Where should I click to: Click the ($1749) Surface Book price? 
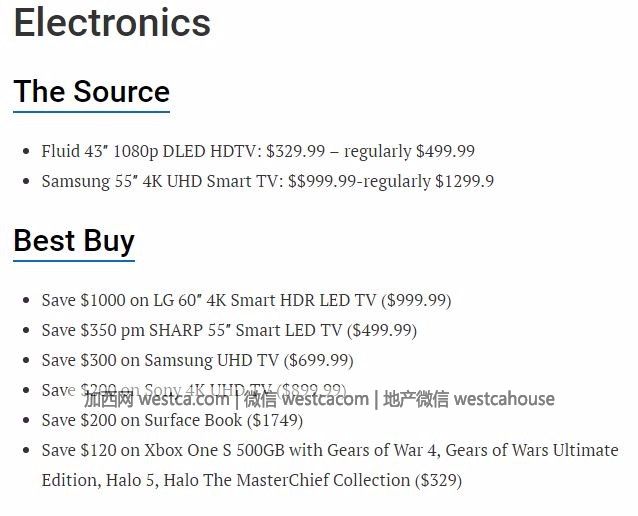275,420
